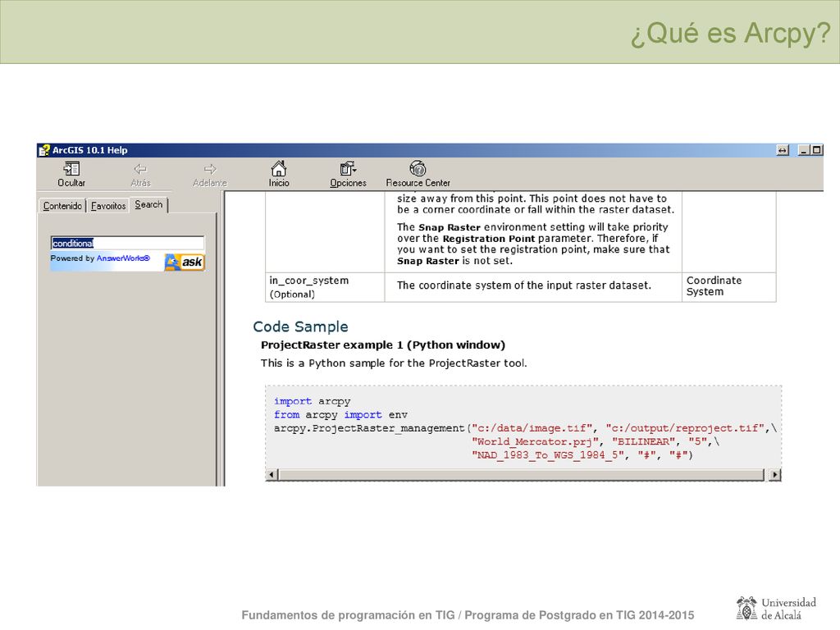
Task: Click the code sample scroll right arrow
Action: click(775, 475)
